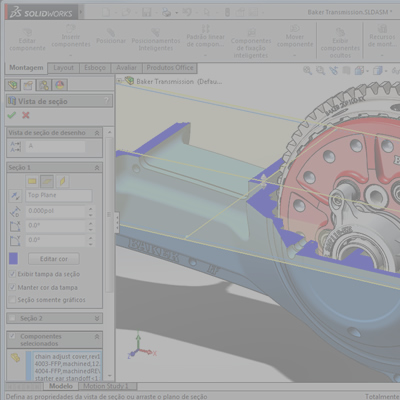The height and width of the screenshot is (400, 400).
Task: Expand the Seção 2 panel
Action: [x=97, y=318]
